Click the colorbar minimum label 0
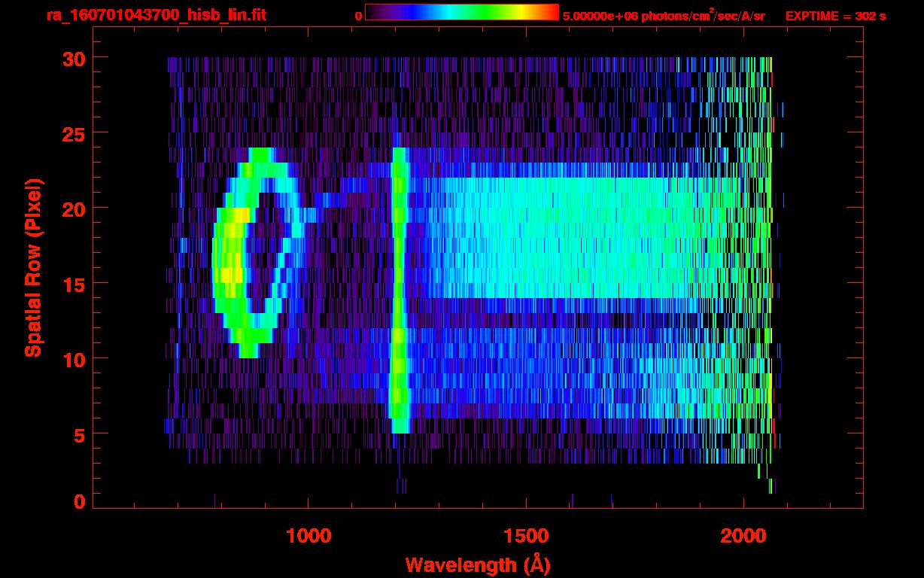The height and width of the screenshot is (578, 924). click(x=358, y=16)
